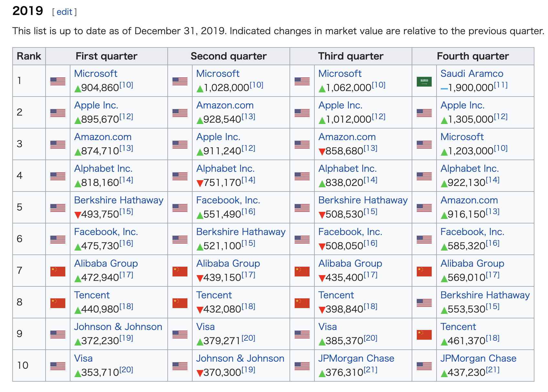Screen dimensions: 548x392
Task: Open Microsoft link in Second quarter rank 1
Action: 218,73
